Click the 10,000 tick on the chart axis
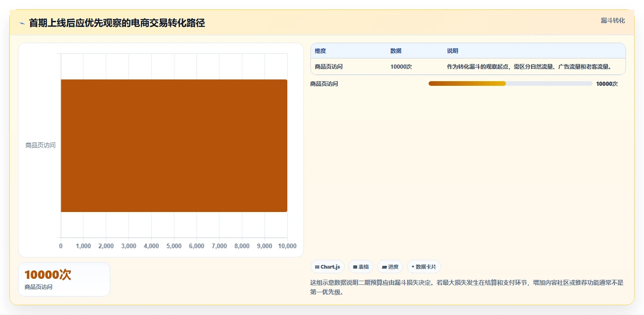644x315 pixels. point(287,246)
